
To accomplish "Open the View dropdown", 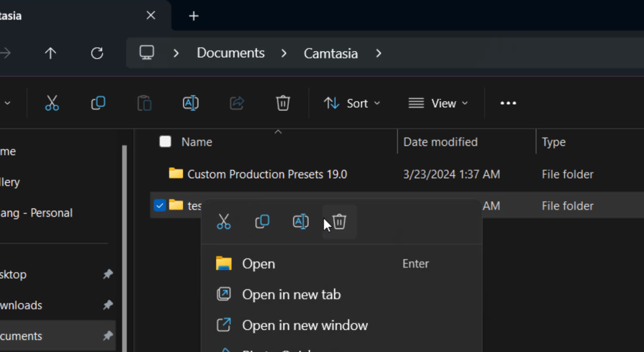I will point(438,103).
